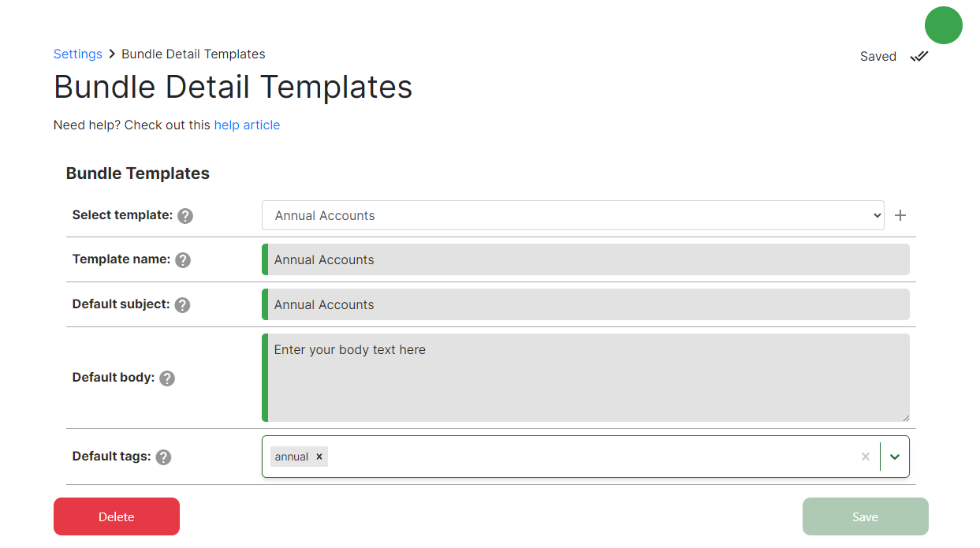The image size is (980, 548).
Task: Click into the Default body textarea
Action: [587, 378]
